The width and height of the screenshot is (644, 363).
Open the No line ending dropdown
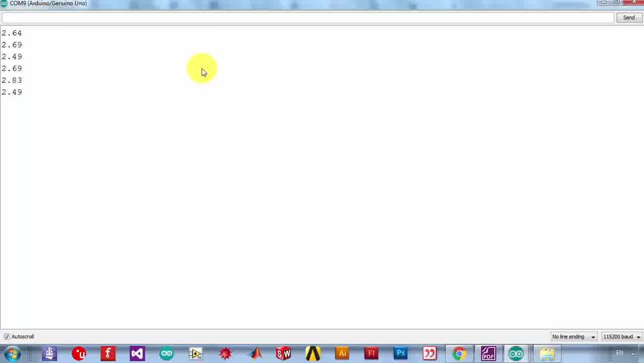(573, 337)
